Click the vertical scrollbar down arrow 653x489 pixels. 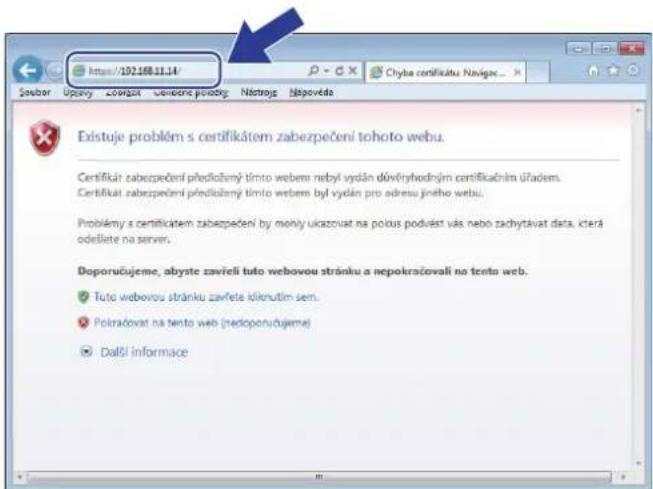(638, 463)
